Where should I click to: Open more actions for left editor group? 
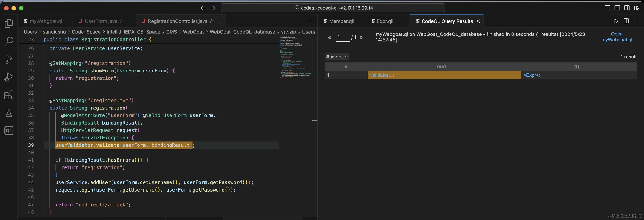click(x=309, y=21)
